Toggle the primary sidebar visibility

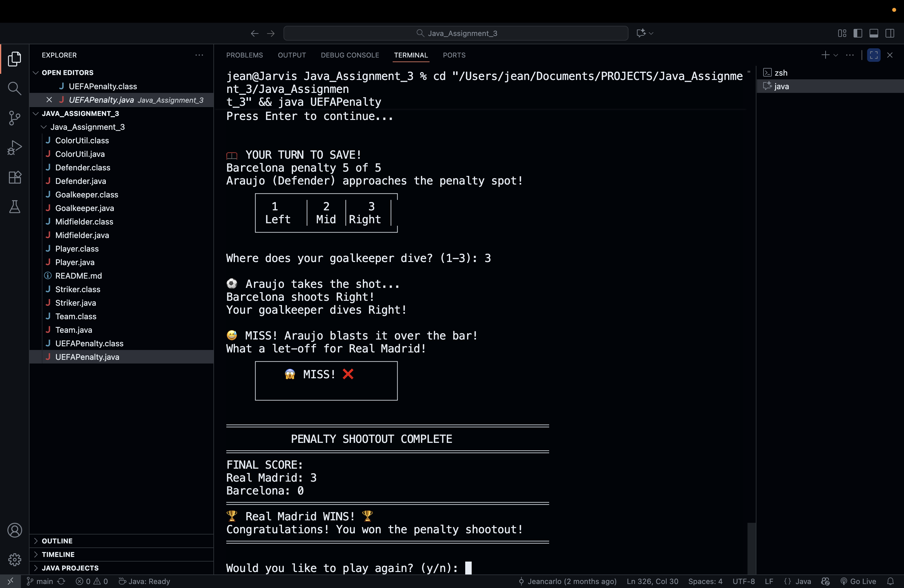pos(858,33)
